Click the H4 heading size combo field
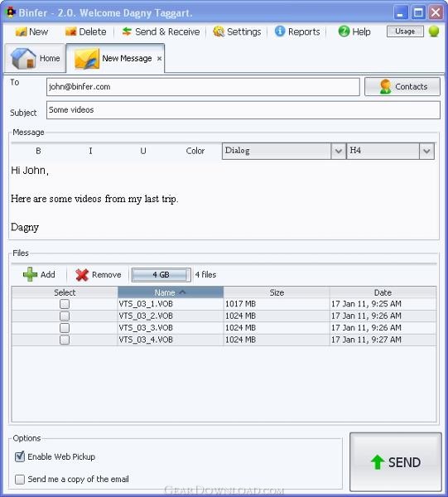448x497 pixels. (x=383, y=151)
